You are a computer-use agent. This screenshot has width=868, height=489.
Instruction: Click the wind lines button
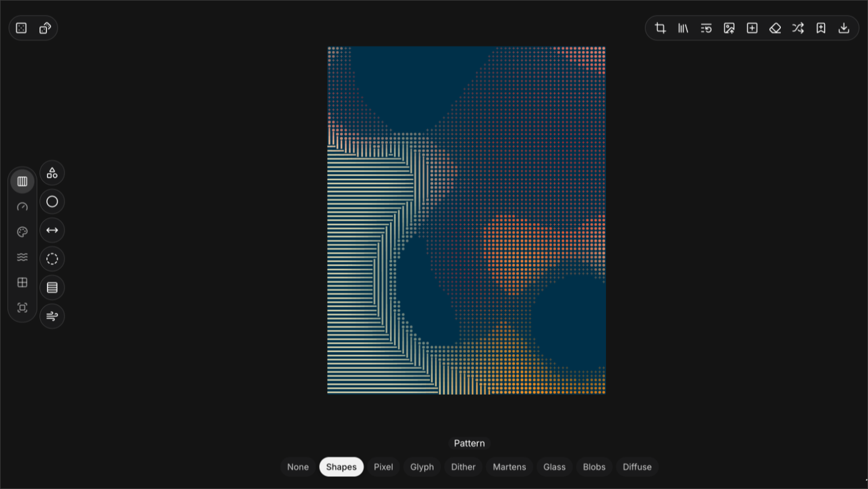click(52, 316)
